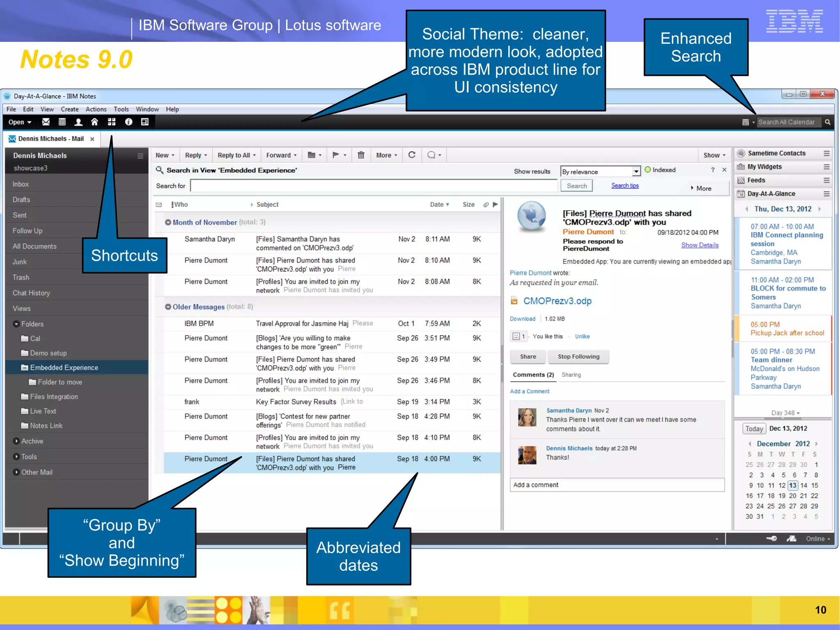Click the Search button
Viewport: 840px width, 630px height.
point(577,186)
